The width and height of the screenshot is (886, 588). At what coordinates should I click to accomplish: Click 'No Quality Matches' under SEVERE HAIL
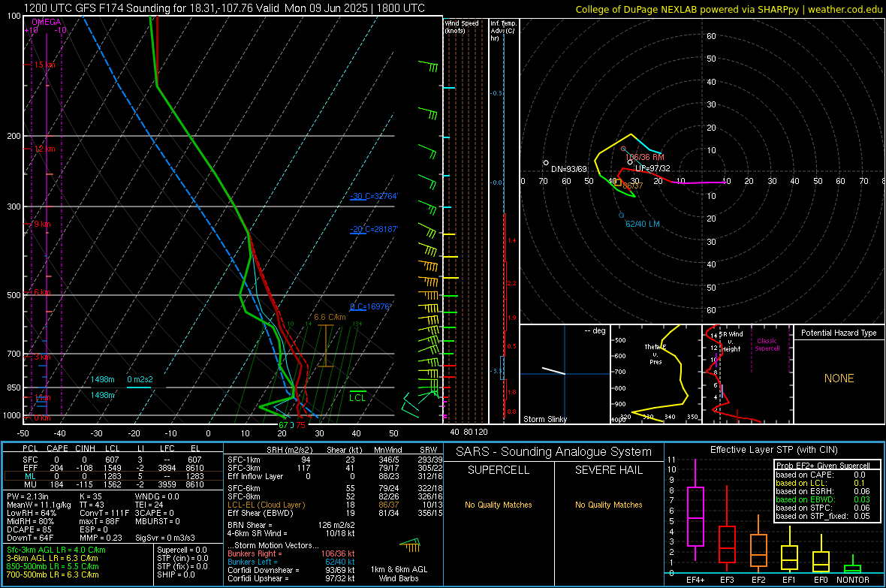tap(608, 505)
